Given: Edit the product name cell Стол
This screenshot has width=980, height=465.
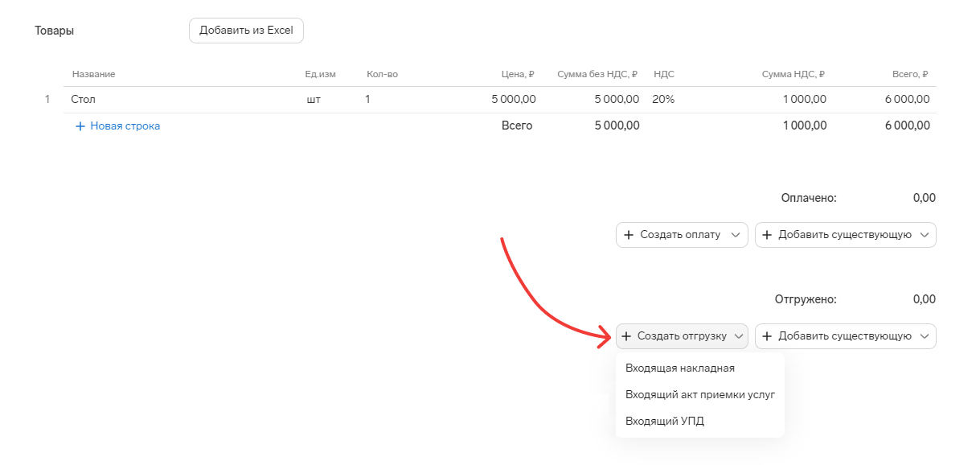Looking at the screenshot, I should (84, 100).
